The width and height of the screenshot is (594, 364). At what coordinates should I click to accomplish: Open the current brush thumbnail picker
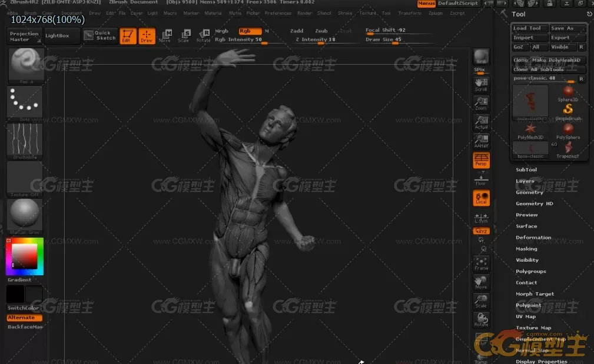click(x=25, y=66)
